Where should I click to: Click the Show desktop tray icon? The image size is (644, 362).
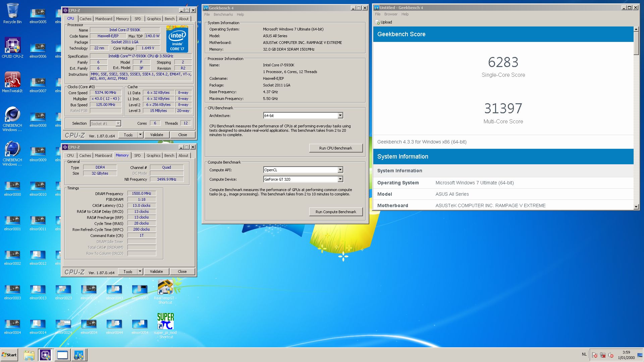pyautogui.click(x=640, y=355)
